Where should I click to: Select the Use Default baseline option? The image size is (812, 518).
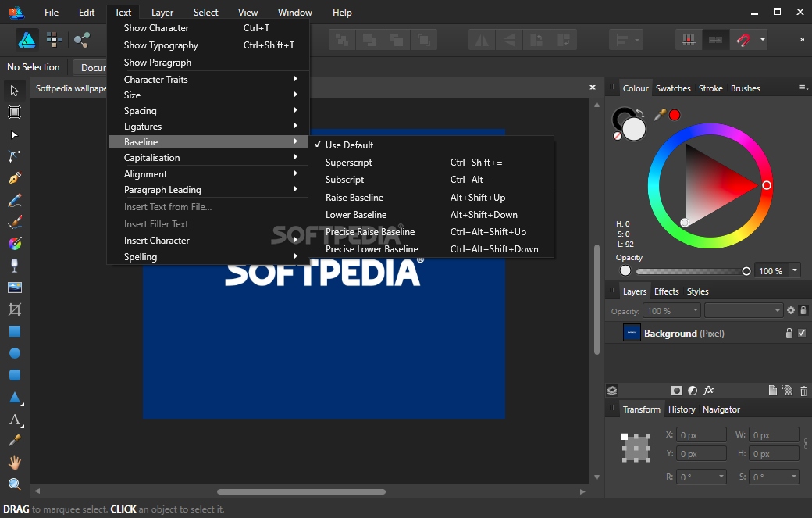pos(350,145)
